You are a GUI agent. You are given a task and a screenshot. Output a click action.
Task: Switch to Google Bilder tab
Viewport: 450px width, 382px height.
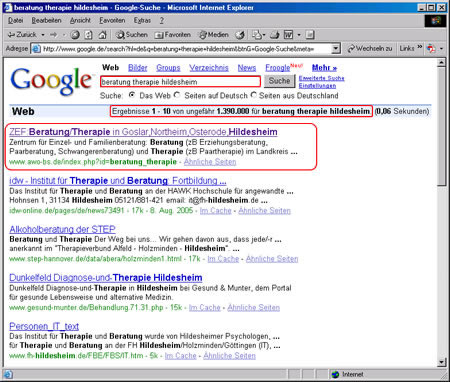[x=138, y=68]
